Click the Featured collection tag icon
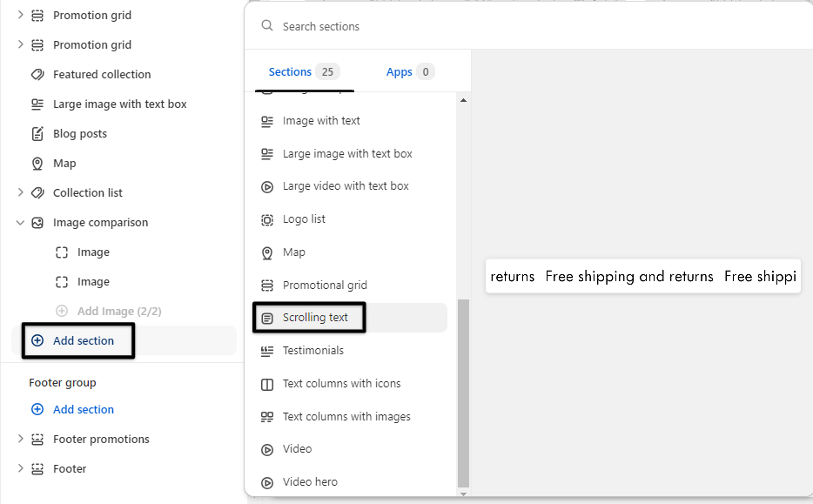 tap(37, 75)
